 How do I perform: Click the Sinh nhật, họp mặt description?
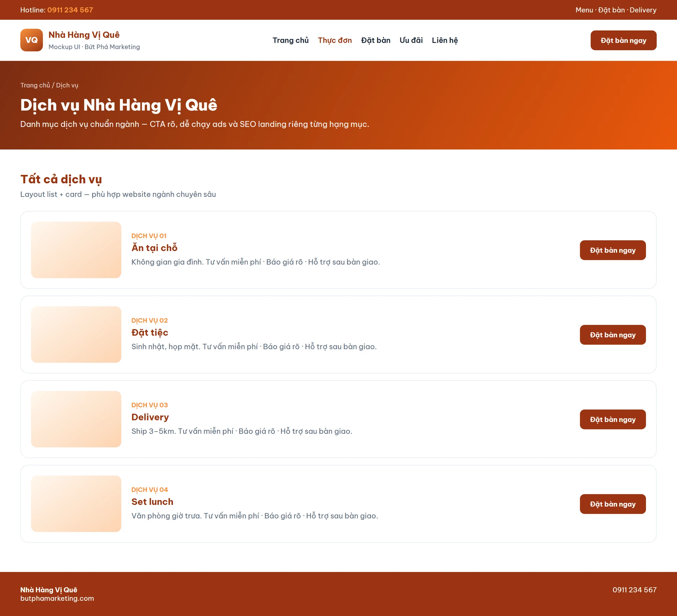coord(254,347)
